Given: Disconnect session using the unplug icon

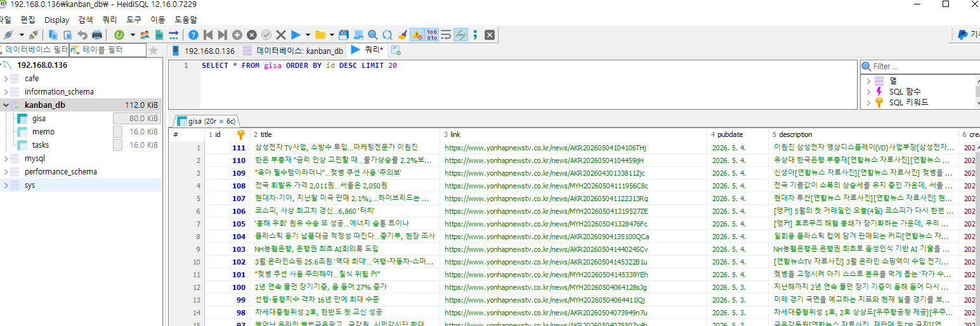Looking at the screenshot, I should coord(34,35).
